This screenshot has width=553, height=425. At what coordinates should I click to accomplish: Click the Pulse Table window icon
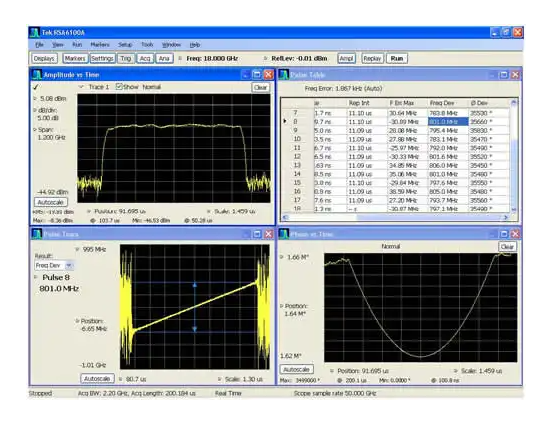click(284, 74)
